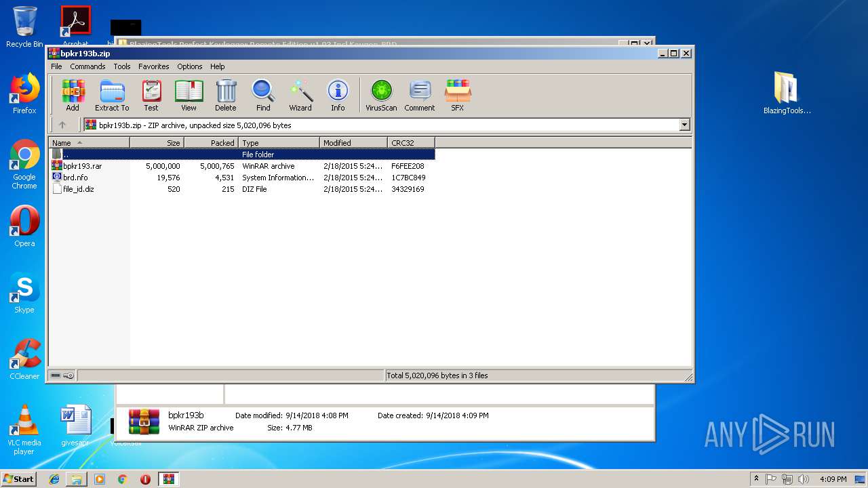Open the Tools menu
The height and width of the screenshot is (488, 868).
[x=122, y=66]
